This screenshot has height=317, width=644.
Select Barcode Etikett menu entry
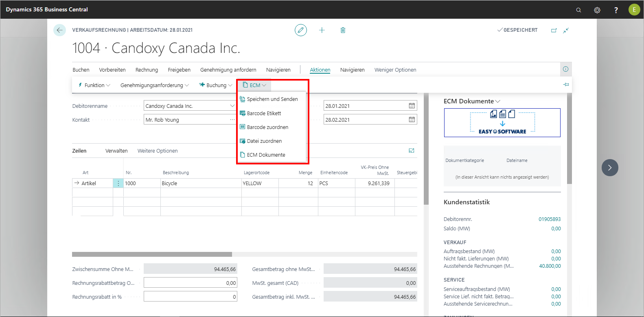[272, 114]
